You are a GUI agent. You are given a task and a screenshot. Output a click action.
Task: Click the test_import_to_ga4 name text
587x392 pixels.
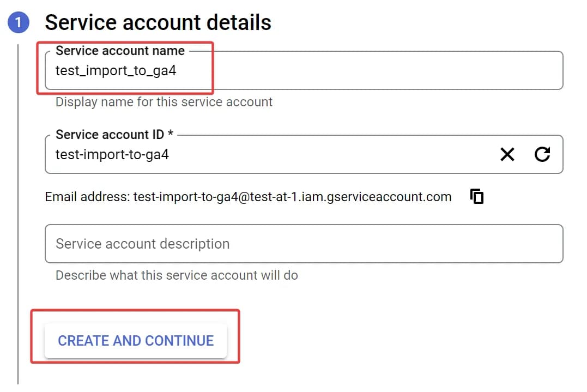(x=116, y=71)
